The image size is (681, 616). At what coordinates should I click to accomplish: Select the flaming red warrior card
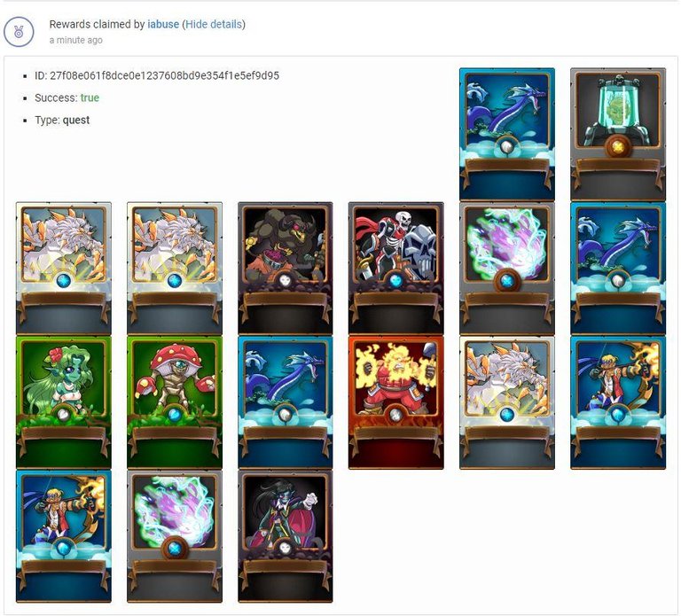(396, 402)
